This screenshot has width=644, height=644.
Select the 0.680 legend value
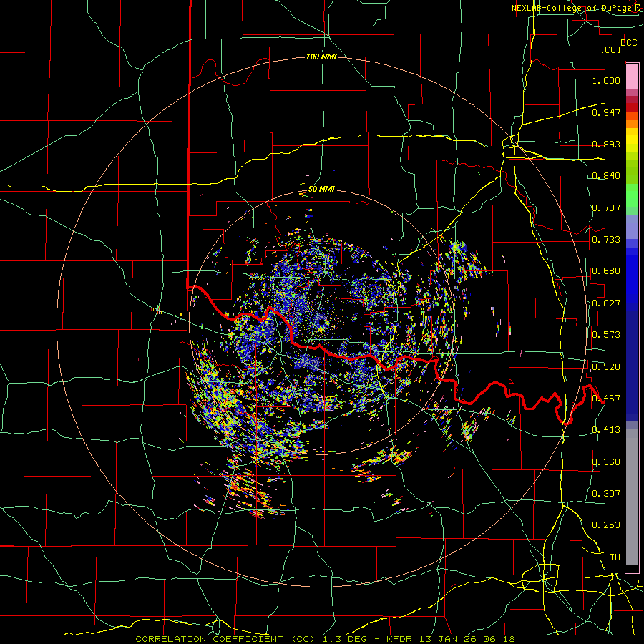[x=606, y=271]
